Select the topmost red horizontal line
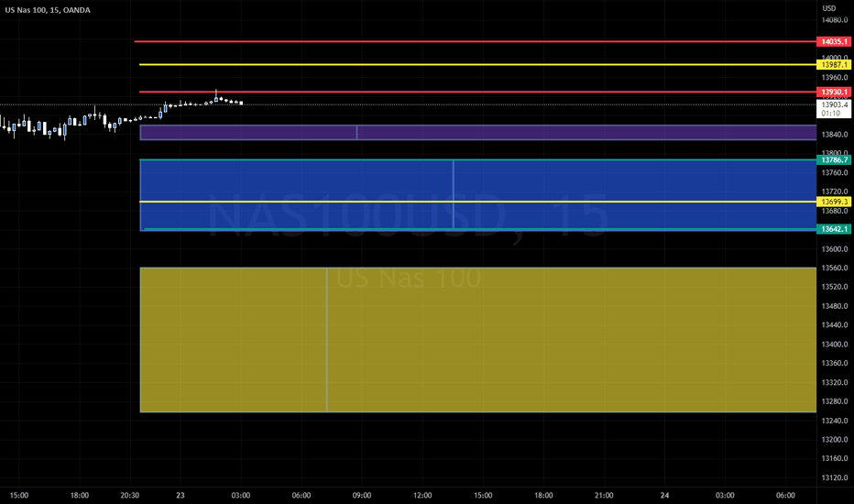Image resolution: width=854 pixels, height=504 pixels. [x=475, y=41]
